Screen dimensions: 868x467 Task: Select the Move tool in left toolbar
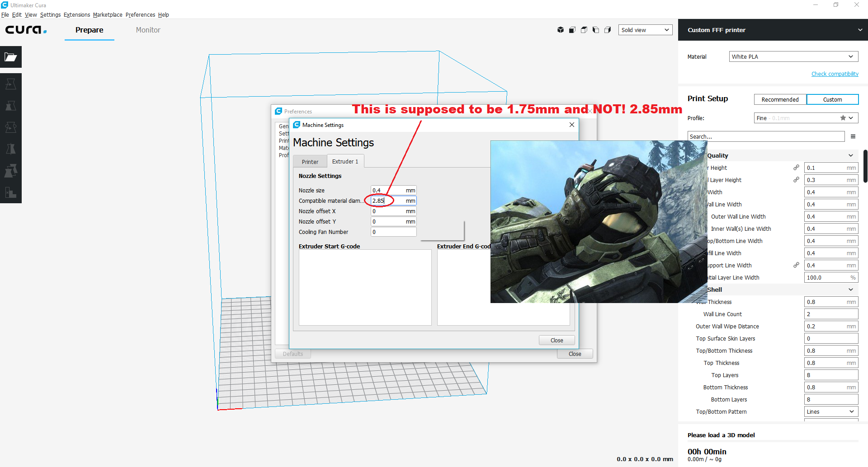[11, 84]
